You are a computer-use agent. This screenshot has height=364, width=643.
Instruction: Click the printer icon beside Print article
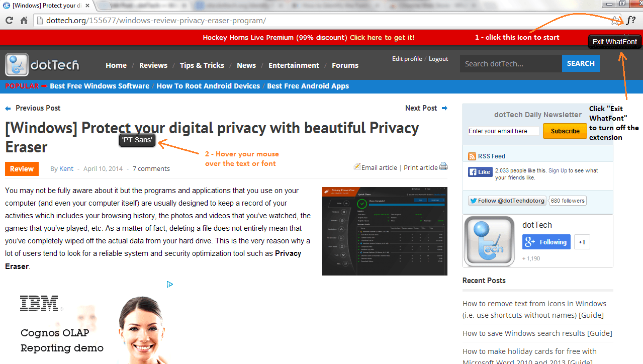443,166
